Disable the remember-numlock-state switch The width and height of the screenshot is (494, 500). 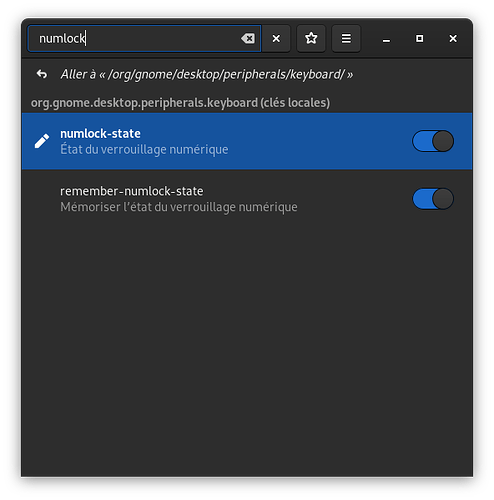click(x=433, y=199)
